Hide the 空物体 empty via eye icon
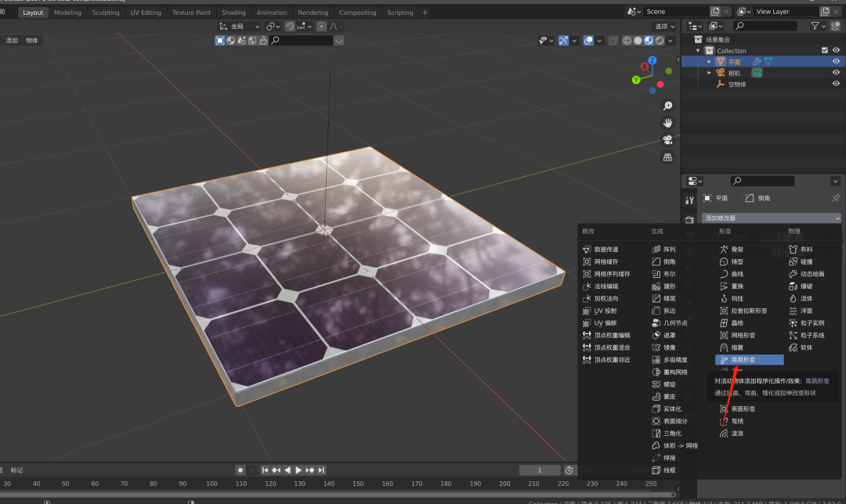The height and width of the screenshot is (504, 846). coord(836,84)
